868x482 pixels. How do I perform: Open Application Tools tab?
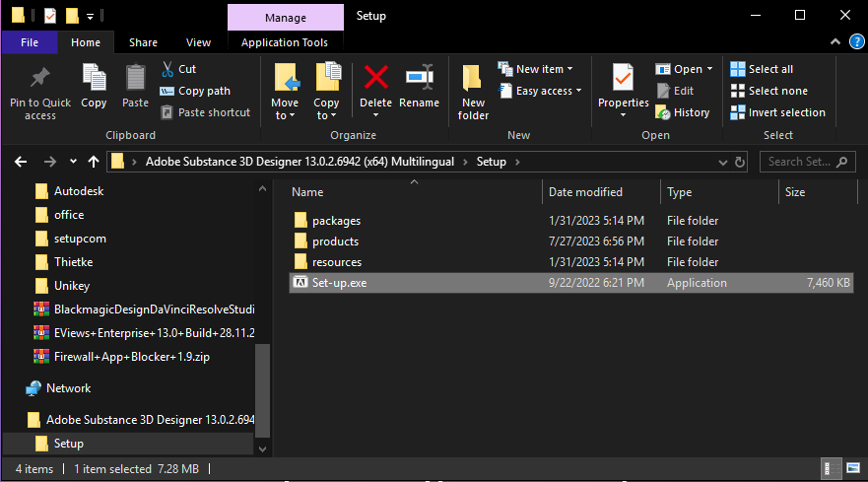pyautogui.click(x=285, y=42)
